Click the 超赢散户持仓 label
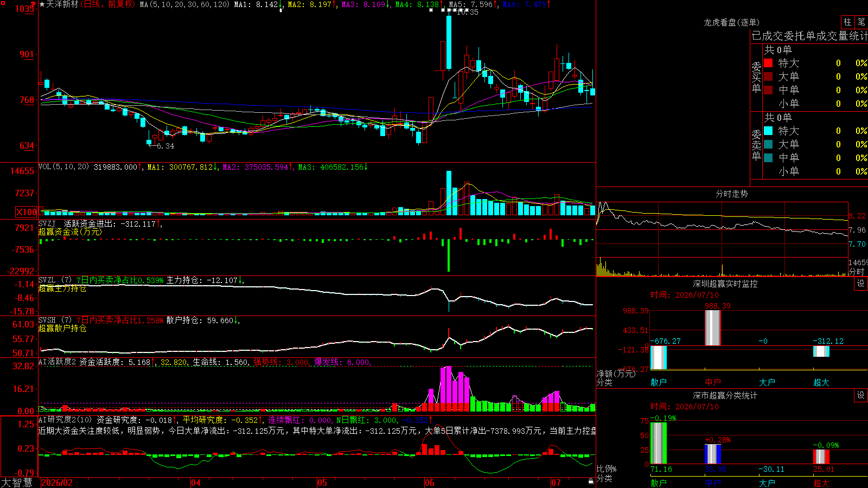 pyautogui.click(x=62, y=328)
